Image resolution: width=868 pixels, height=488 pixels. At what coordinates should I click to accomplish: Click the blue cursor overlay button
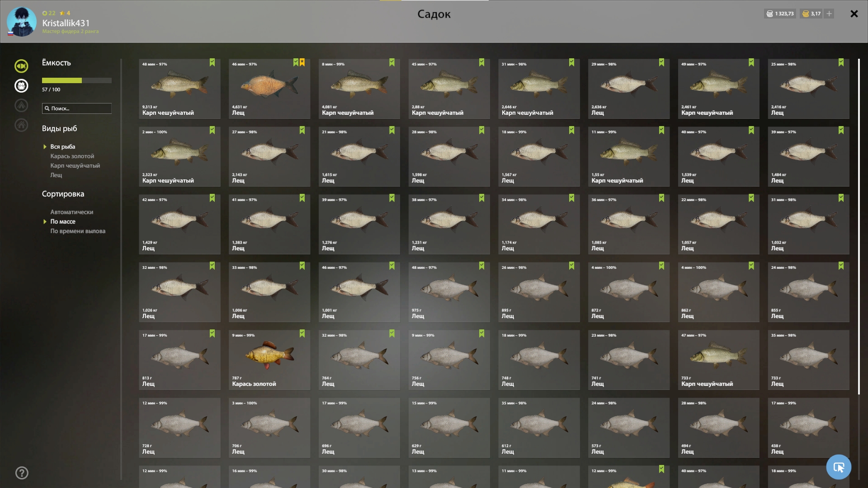point(839,467)
